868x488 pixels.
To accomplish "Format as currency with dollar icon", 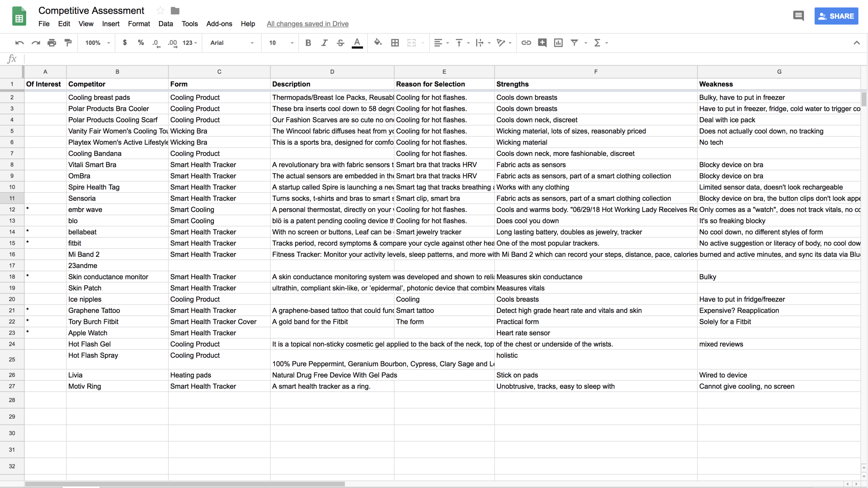I will click(125, 43).
